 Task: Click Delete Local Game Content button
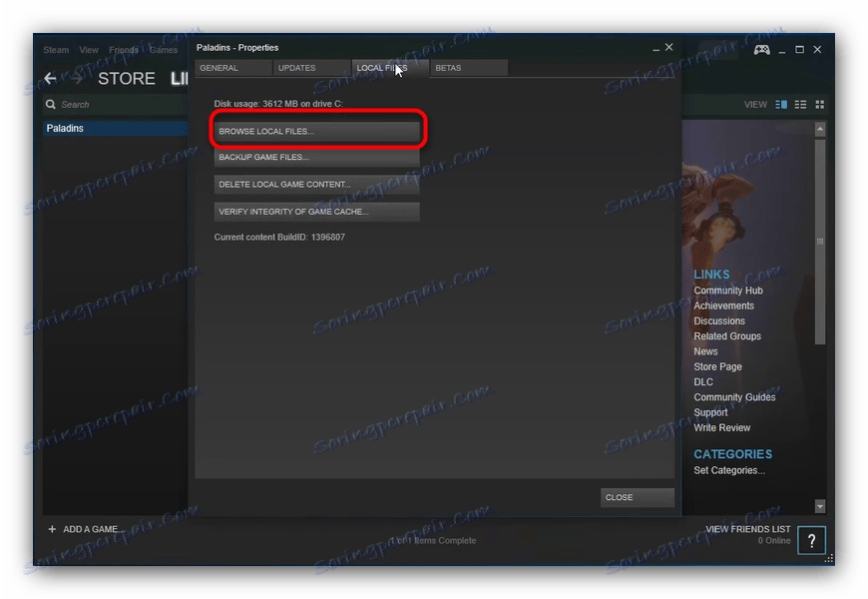pyautogui.click(x=316, y=185)
